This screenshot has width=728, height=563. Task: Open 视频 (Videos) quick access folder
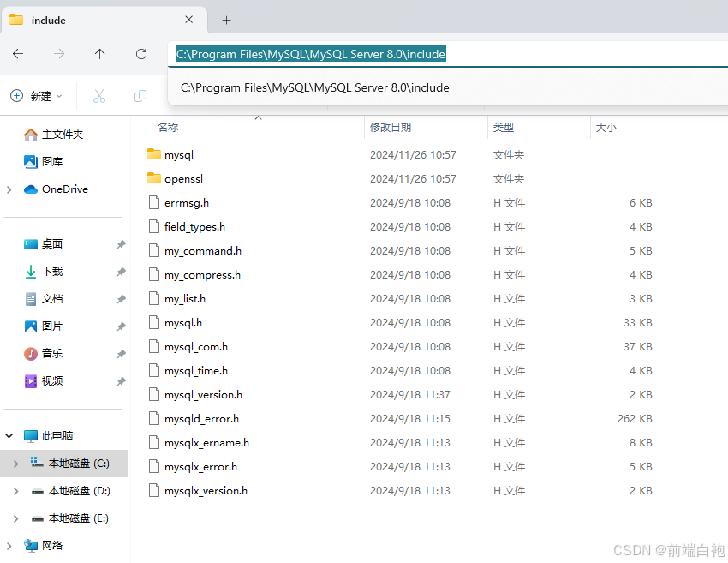click(43, 381)
